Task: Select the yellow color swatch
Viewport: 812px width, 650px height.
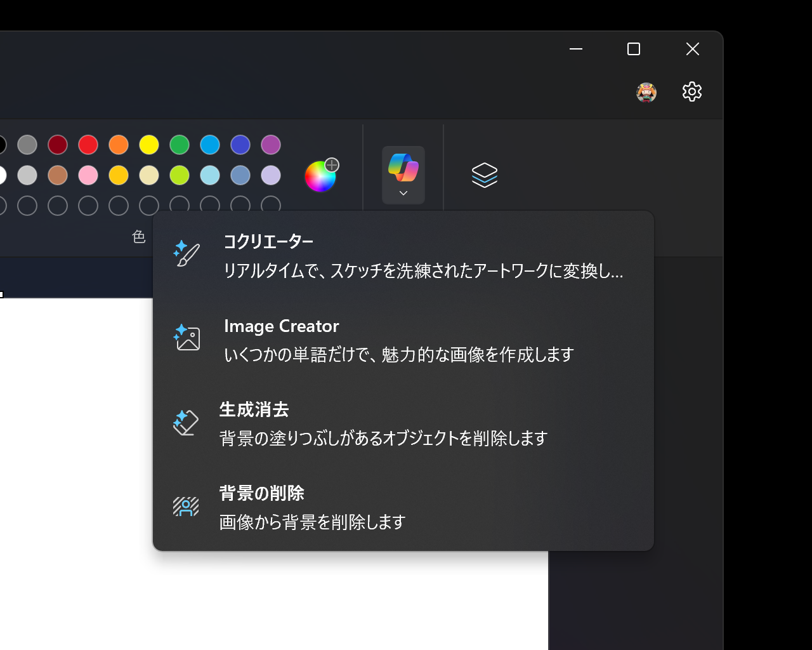Action: (148, 145)
